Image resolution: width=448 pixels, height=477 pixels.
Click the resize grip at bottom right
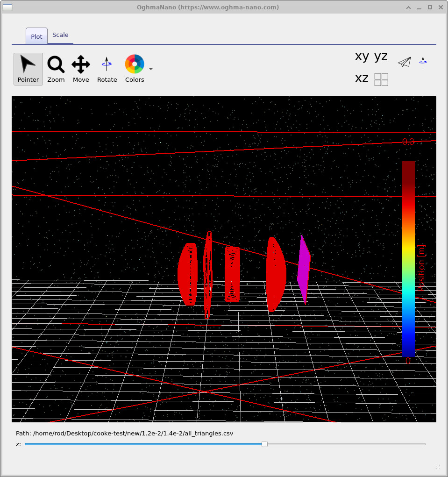437,467
